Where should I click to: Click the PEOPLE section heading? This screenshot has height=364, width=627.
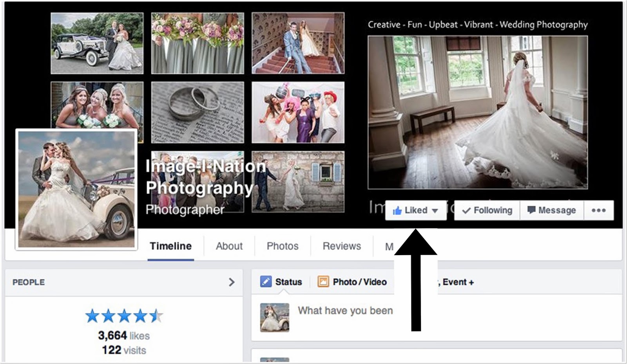coord(29,282)
